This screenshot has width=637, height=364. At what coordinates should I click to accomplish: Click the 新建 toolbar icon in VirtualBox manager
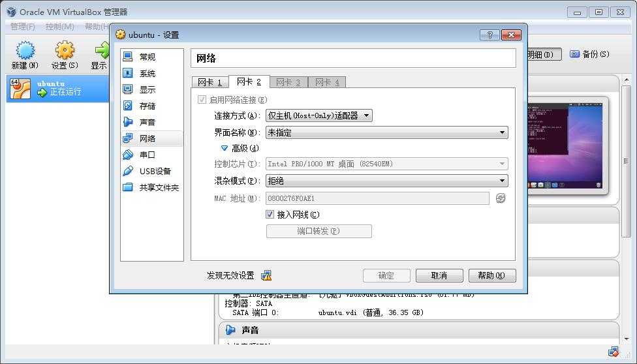pos(25,51)
